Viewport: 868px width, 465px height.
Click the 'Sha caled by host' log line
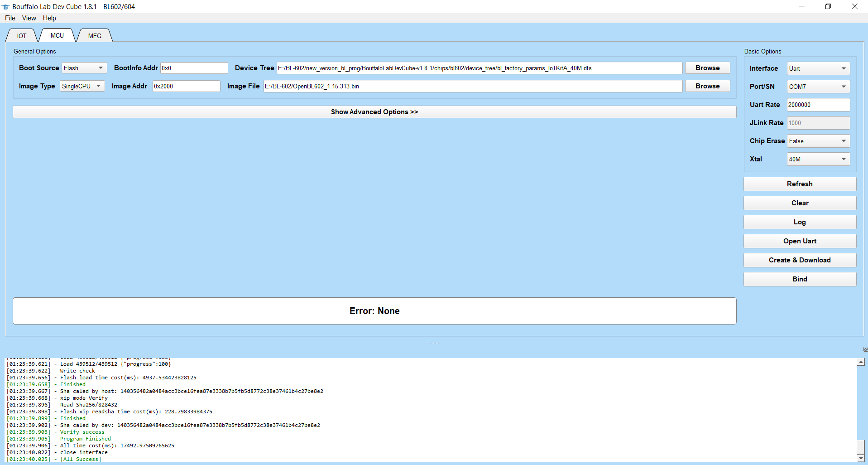coord(165,391)
